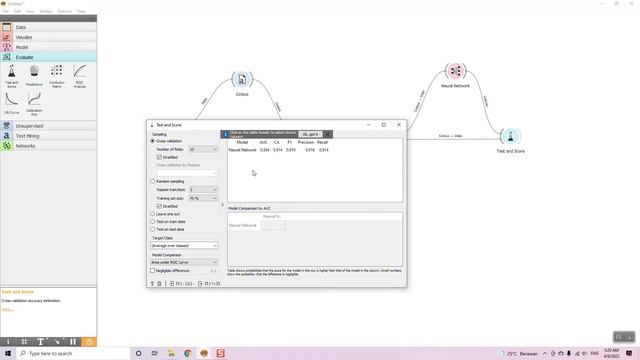Click the orange help dock toggle icon

pos(89,342)
